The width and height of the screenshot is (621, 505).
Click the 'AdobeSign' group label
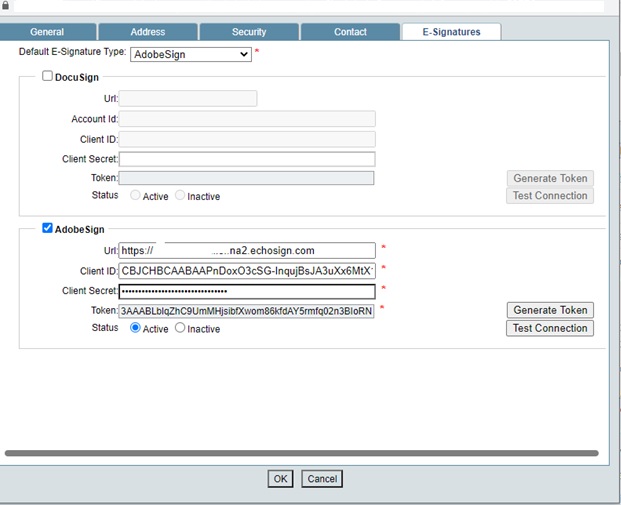coord(80,229)
